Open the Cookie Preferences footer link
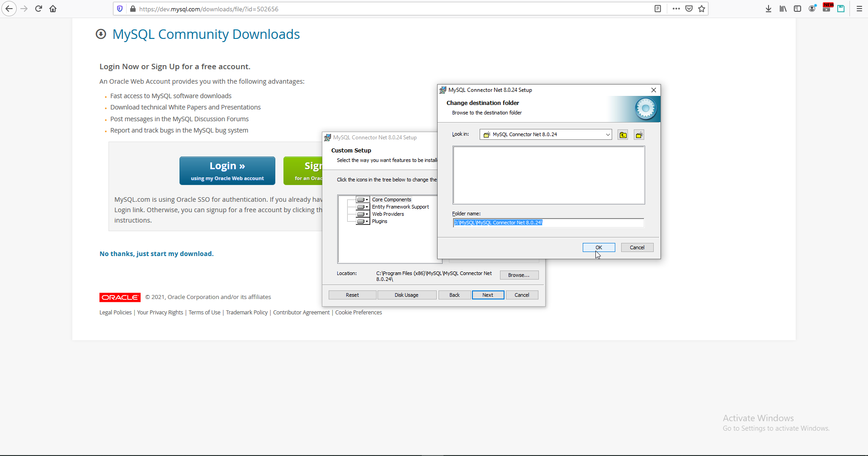The width and height of the screenshot is (868, 456). [x=359, y=313]
